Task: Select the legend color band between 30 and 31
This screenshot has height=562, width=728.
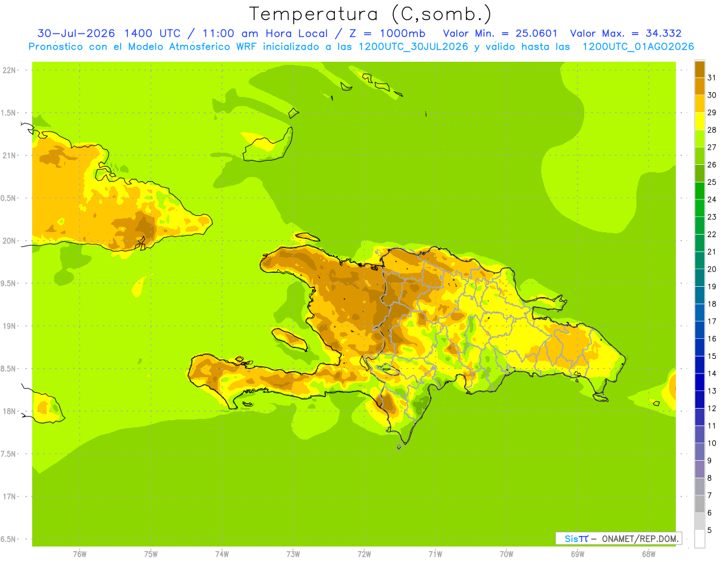Action: [699, 87]
